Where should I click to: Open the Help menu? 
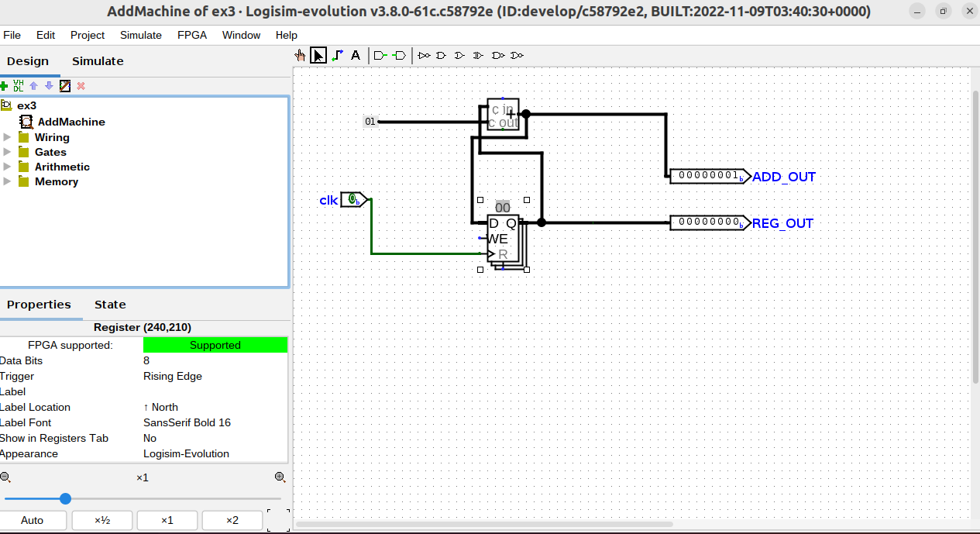[x=287, y=35]
